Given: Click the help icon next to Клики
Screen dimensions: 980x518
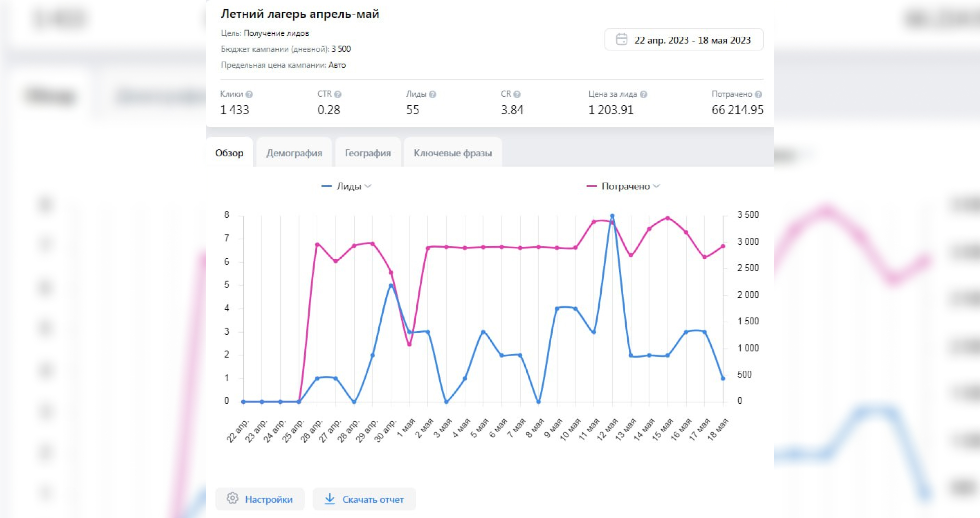Looking at the screenshot, I should [x=249, y=94].
